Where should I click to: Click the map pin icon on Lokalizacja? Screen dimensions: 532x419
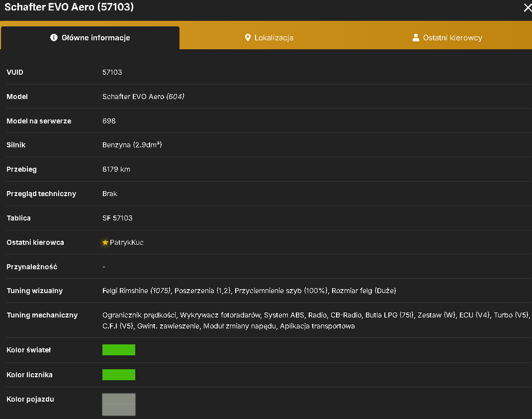[x=248, y=37]
